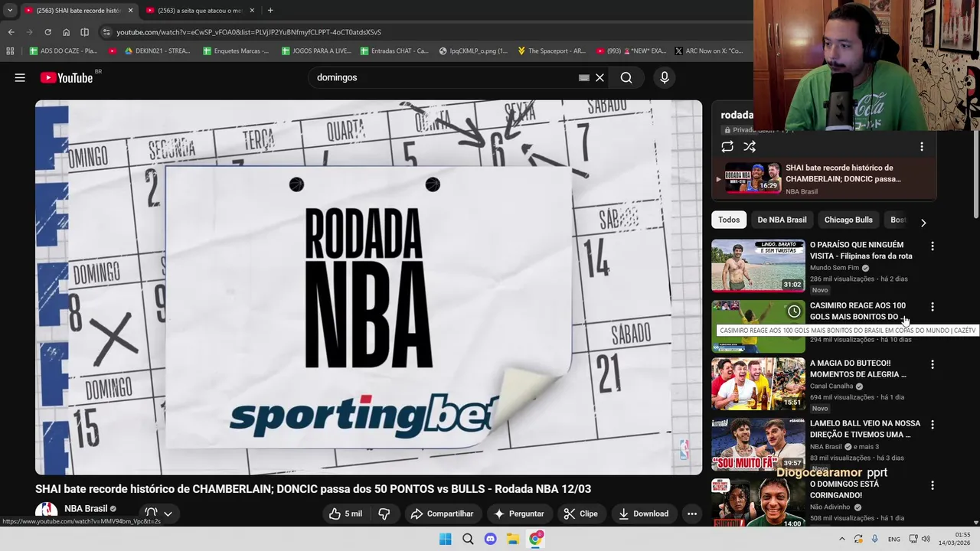
Task: Open the bookmarks apps grid icon
Action: [10, 51]
